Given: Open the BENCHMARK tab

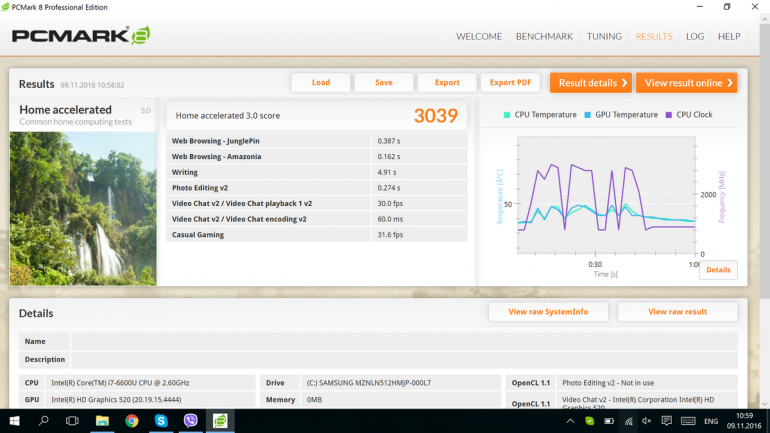Looking at the screenshot, I should coord(544,36).
